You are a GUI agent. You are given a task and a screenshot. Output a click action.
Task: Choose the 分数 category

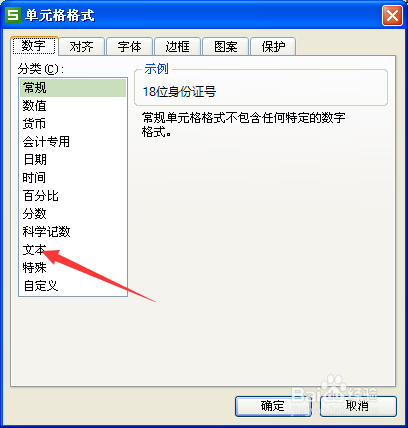click(73, 214)
